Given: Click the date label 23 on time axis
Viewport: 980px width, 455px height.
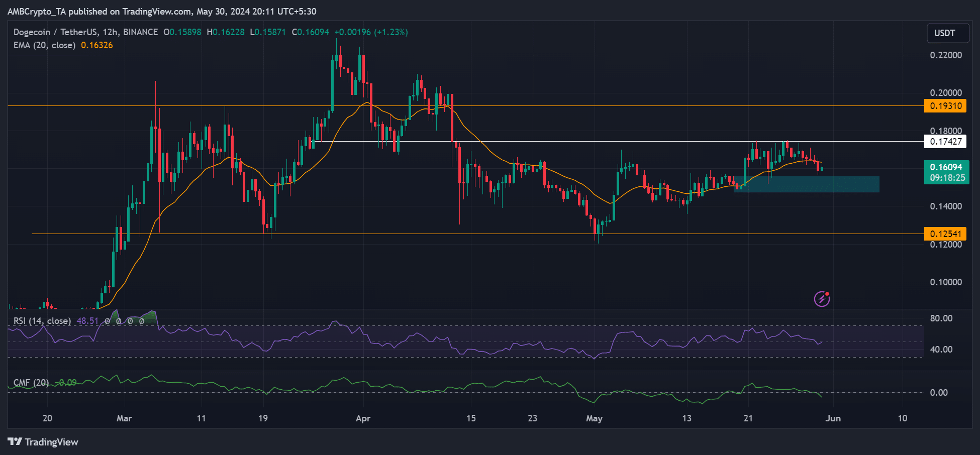Looking at the screenshot, I should pyautogui.click(x=532, y=418).
